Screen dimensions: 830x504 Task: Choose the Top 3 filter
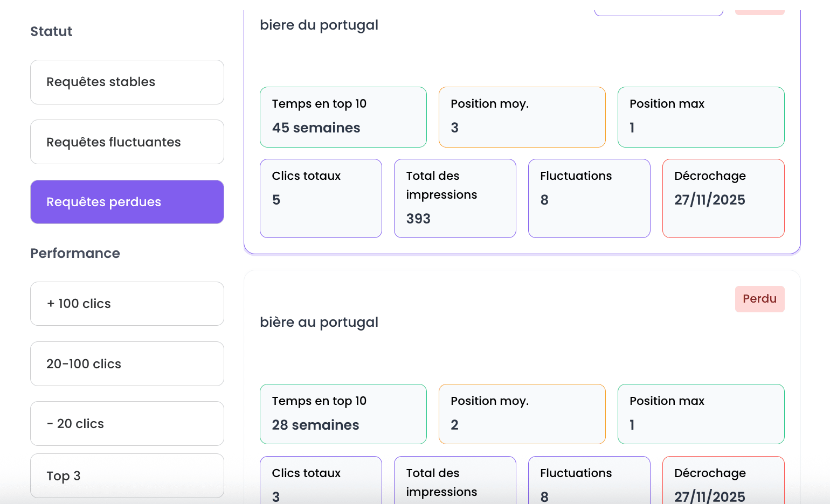127,476
